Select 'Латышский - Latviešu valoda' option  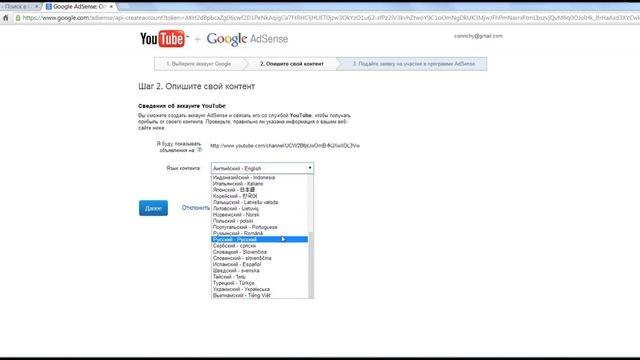(260, 202)
